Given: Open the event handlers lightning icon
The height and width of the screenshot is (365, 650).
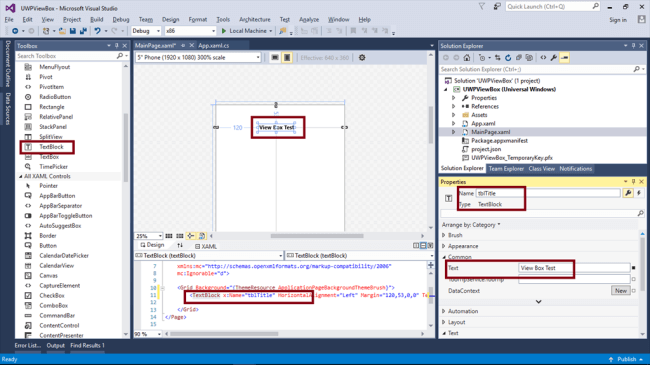Looking at the screenshot, I should click(639, 193).
